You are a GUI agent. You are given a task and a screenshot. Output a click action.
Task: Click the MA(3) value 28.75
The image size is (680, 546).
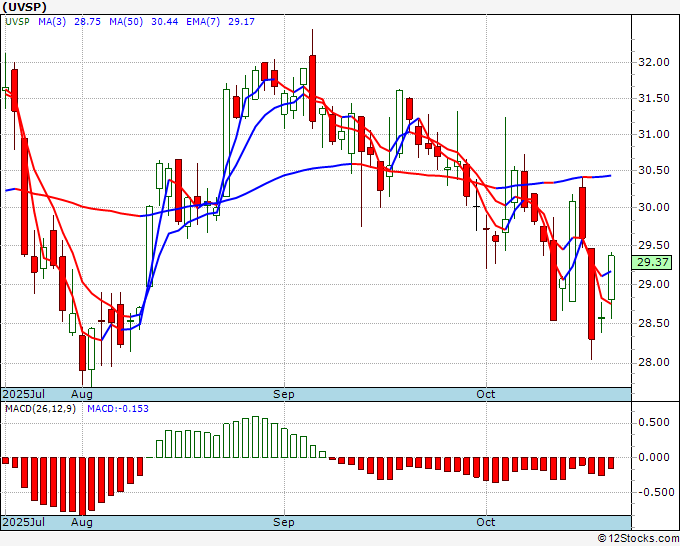click(87, 22)
